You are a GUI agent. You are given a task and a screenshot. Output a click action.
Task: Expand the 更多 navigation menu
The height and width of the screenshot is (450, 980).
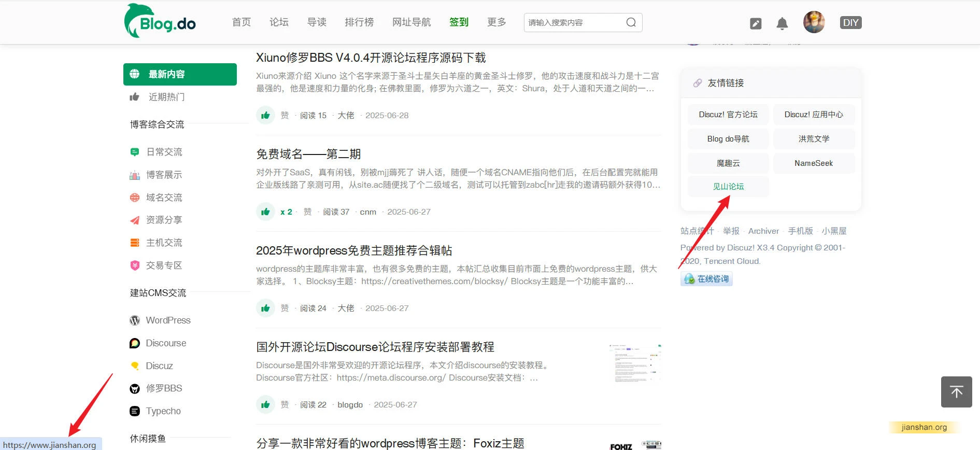(496, 22)
